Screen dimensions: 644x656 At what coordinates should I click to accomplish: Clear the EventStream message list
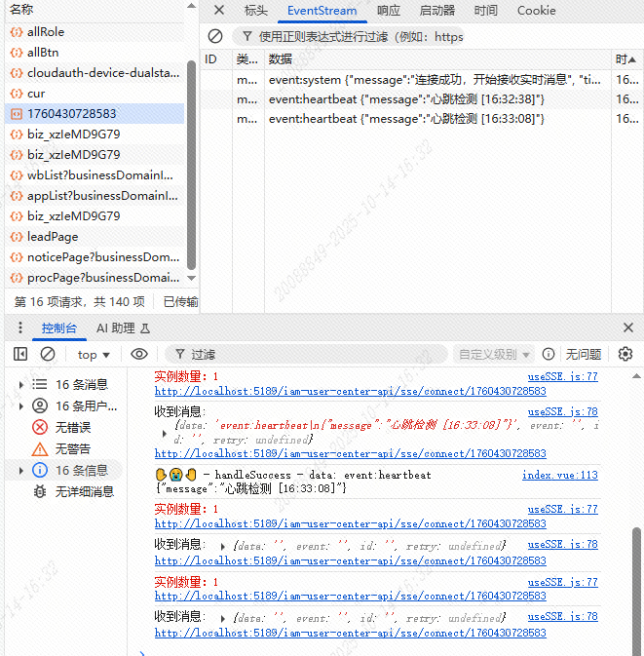[215, 36]
